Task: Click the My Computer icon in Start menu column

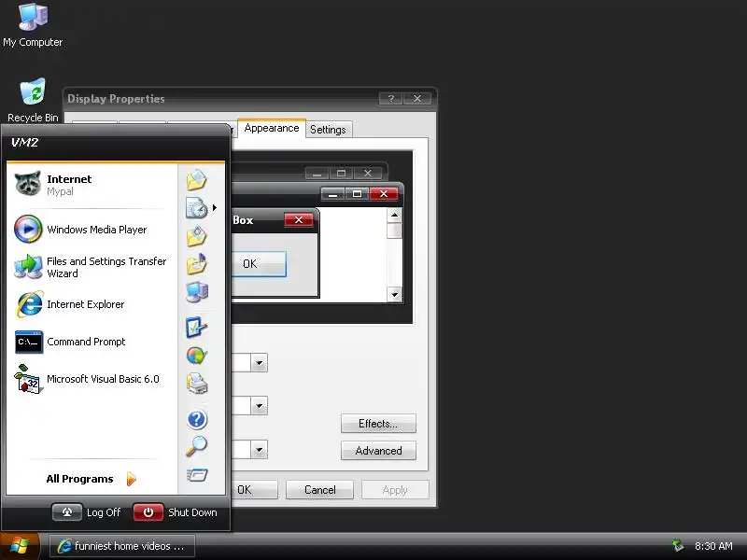Action: pyautogui.click(x=196, y=291)
